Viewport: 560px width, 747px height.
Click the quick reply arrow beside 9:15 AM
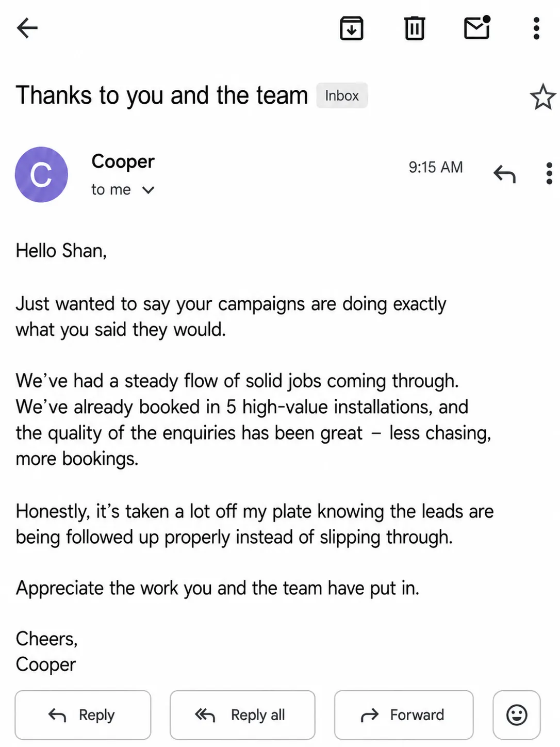[x=504, y=174]
